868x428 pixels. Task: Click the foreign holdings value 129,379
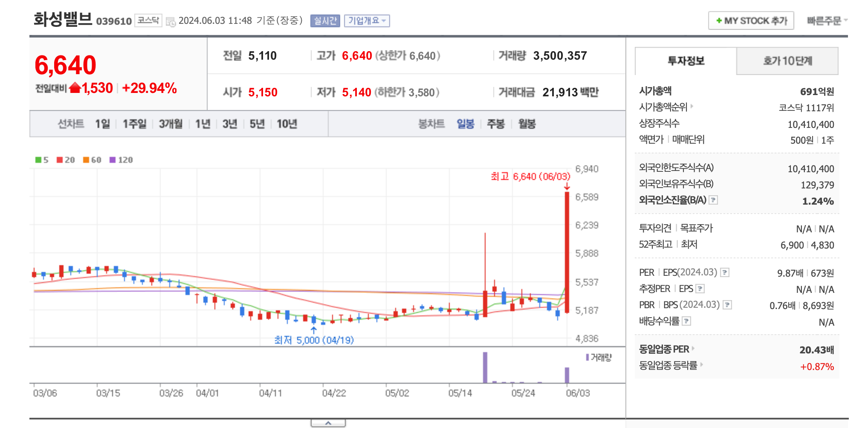[x=817, y=185]
